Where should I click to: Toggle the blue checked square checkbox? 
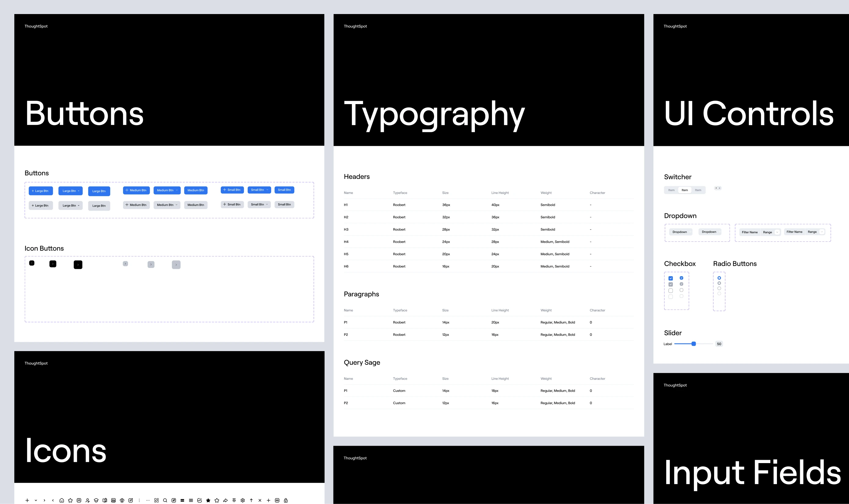point(671,278)
